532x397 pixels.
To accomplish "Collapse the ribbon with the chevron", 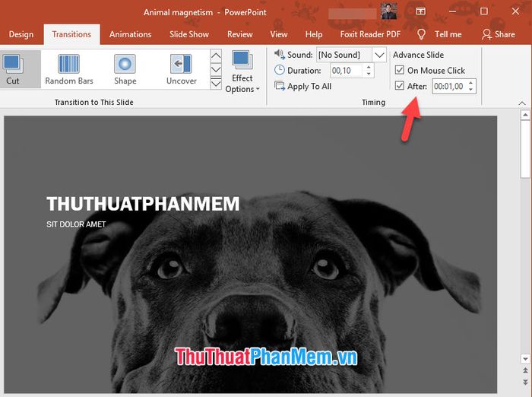I will [x=522, y=103].
